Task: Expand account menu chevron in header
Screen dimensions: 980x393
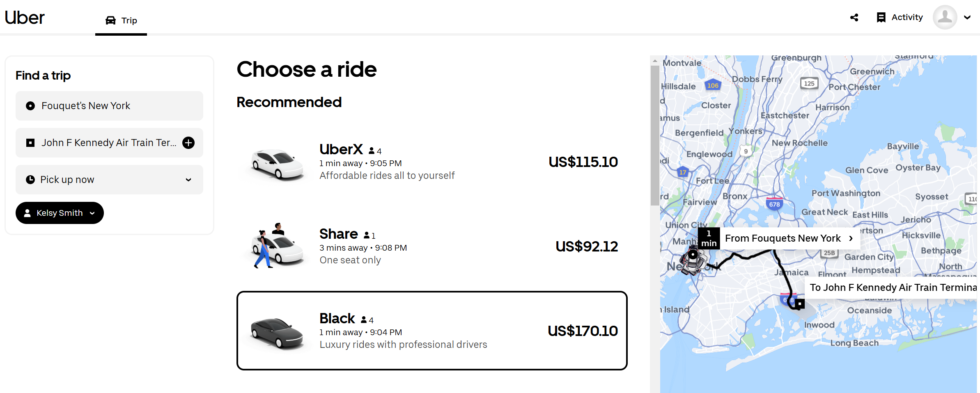Action: tap(967, 18)
